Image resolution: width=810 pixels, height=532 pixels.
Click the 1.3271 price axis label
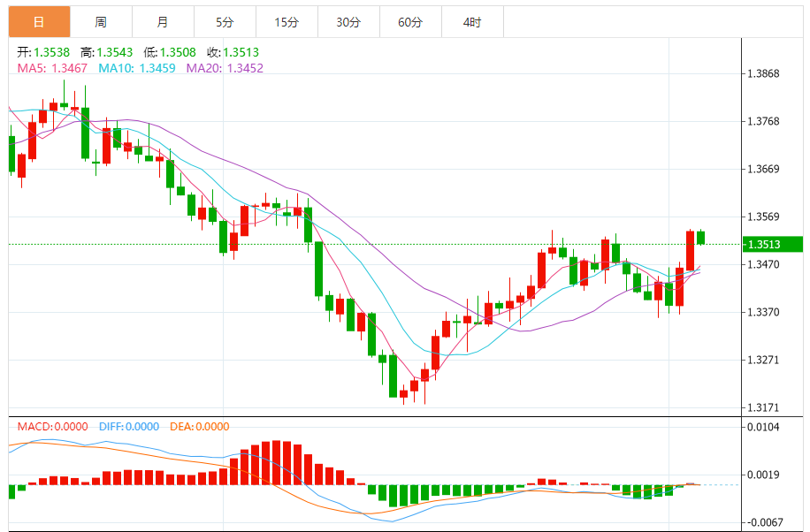coord(763,360)
